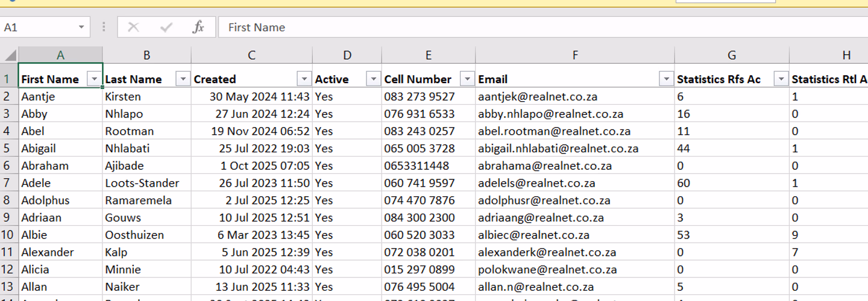Click inside the formula bar showing First Name
Viewport: 868px width, 301px height.
542,27
